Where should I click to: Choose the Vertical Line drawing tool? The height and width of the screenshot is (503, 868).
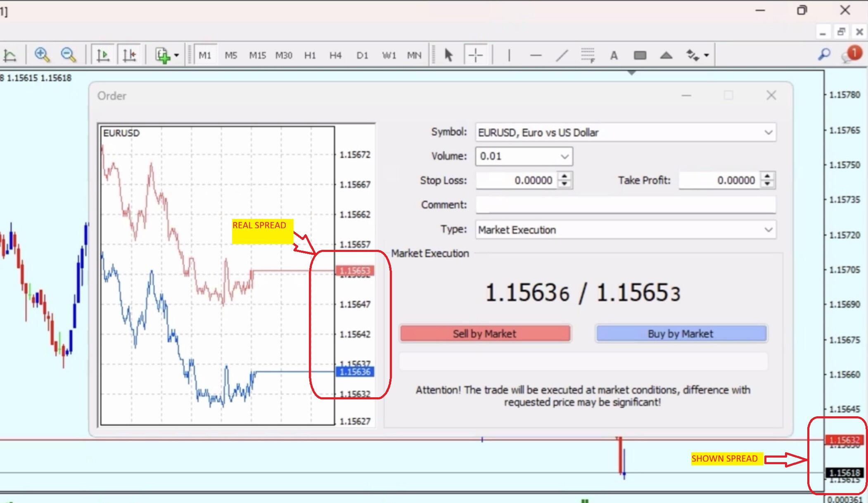[x=509, y=55]
